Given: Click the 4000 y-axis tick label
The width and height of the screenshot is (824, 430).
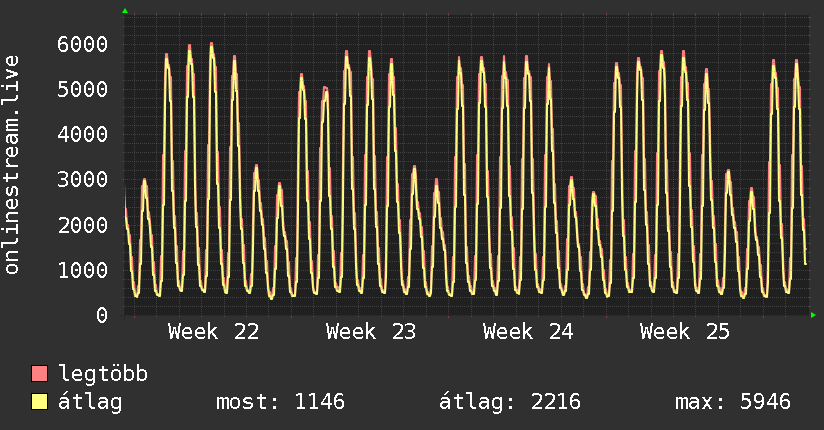Looking at the screenshot, I should pos(83,135).
